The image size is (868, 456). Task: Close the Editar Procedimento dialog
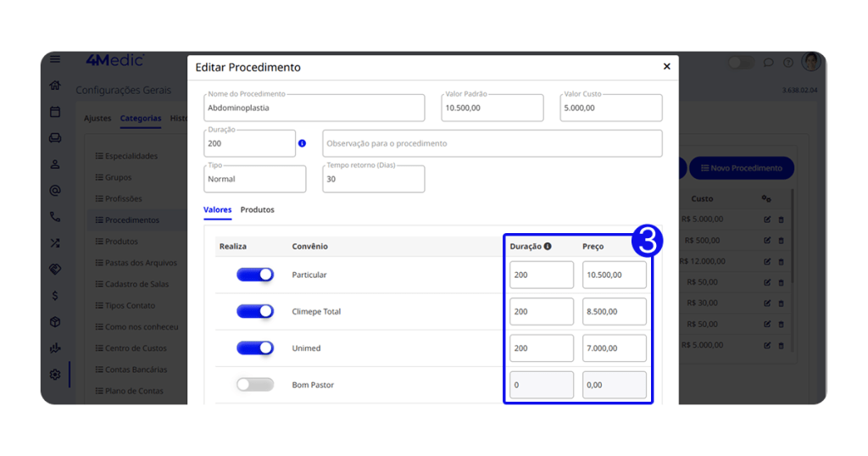coord(666,66)
